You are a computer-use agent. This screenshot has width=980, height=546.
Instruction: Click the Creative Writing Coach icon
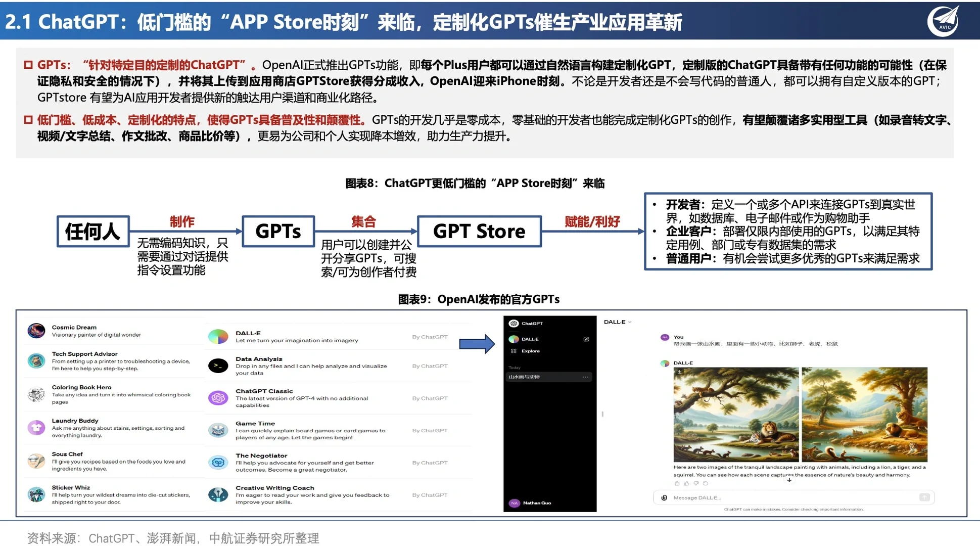218,494
